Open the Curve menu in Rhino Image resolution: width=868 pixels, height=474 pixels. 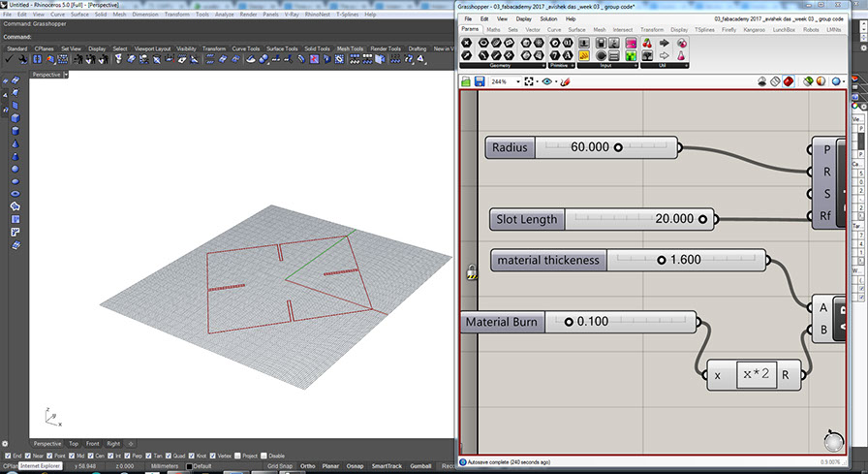(57, 15)
